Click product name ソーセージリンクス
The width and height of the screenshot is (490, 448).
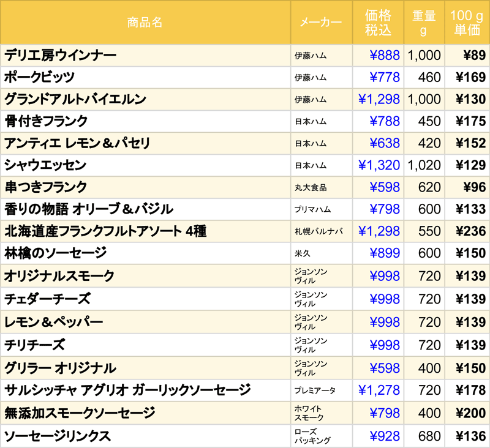coord(58,436)
